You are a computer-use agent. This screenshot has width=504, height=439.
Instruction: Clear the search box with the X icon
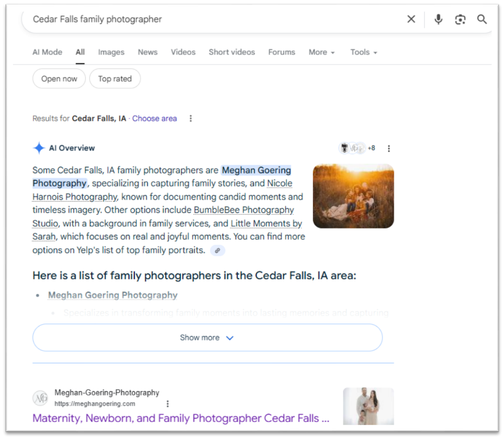point(411,19)
